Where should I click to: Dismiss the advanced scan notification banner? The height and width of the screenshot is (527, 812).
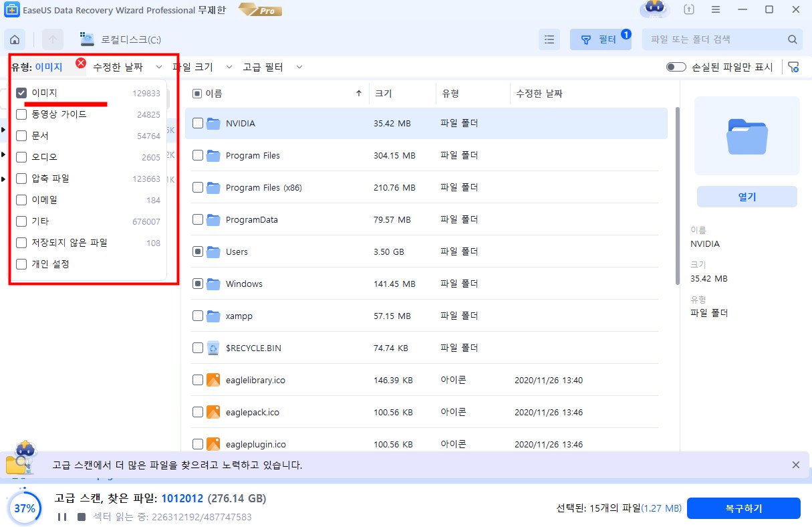(x=795, y=465)
